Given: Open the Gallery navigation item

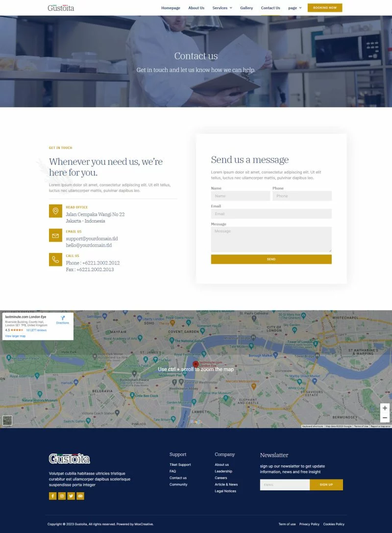Looking at the screenshot, I should click(x=246, y=8).
